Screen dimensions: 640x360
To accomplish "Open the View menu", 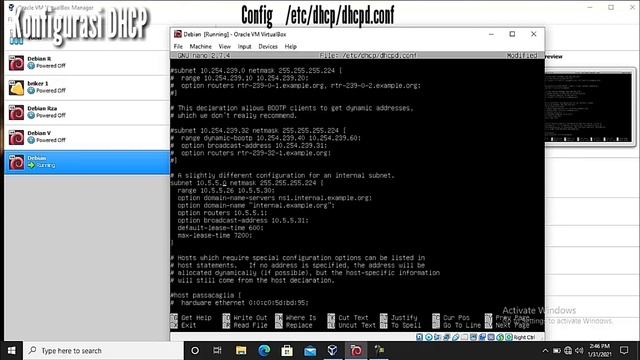I will click(224, 47).
